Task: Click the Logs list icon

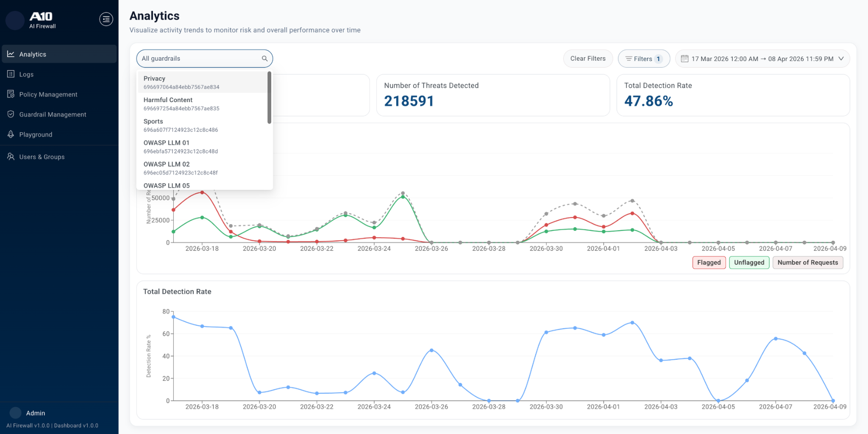Action: click(x=11, y=74)
